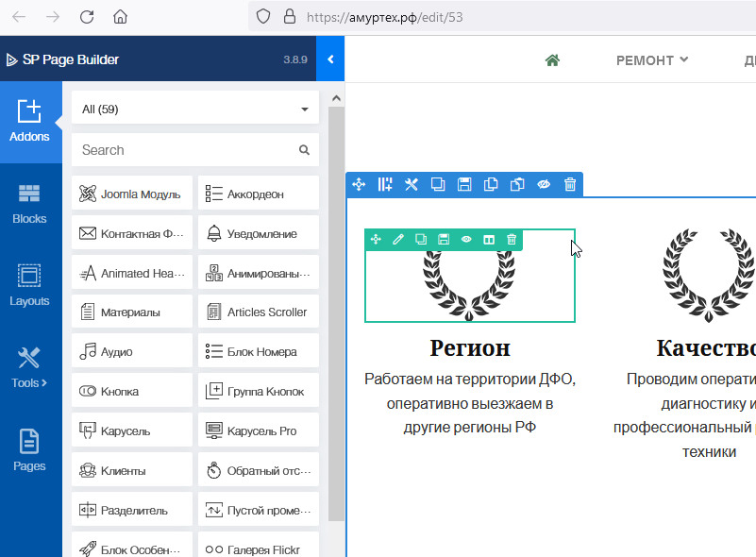
Task: Expand the РЕМОНТ navigation menu
Action: [651, 60]
